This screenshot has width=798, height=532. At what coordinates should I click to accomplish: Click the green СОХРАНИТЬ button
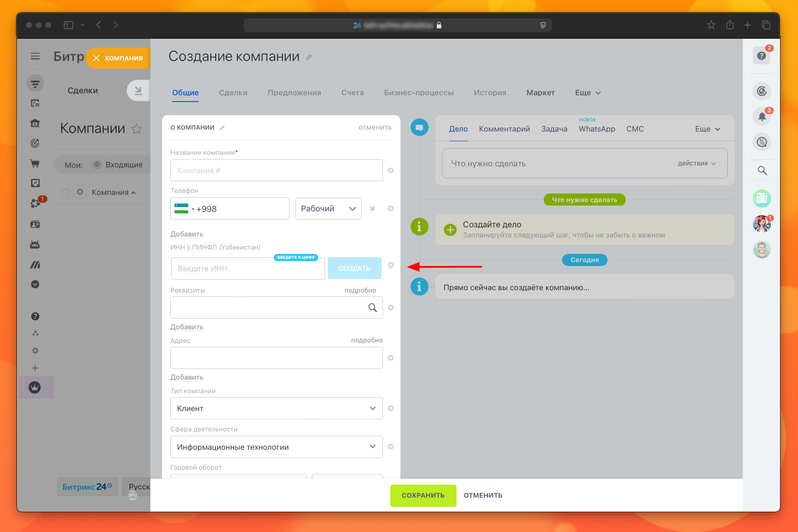(423, 495)
